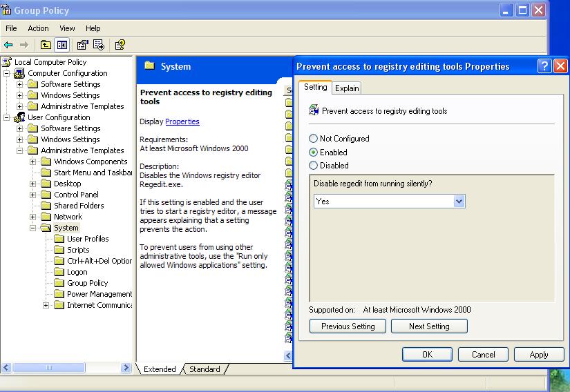Select Start Menu and Taskbar tree item
This screenshot has width=570, height=392.
point(93,173)
